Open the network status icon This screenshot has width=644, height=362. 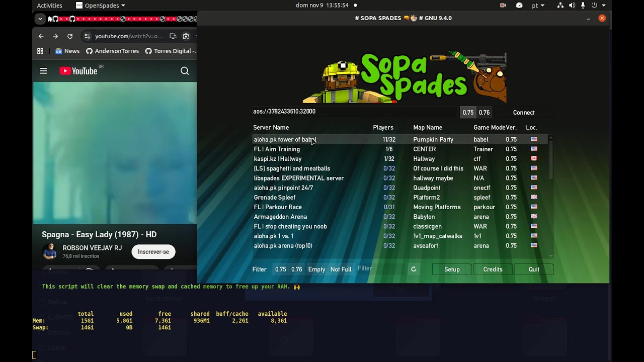[560, 6]
